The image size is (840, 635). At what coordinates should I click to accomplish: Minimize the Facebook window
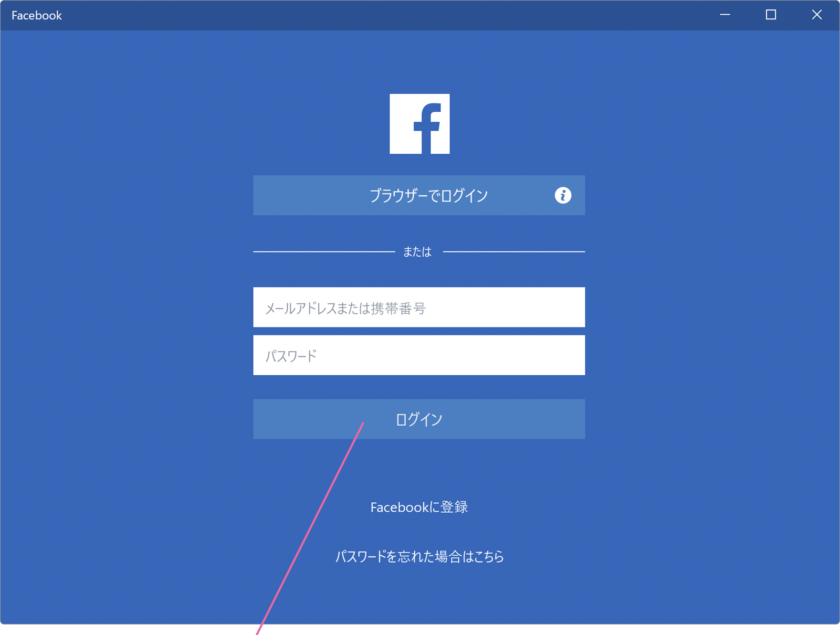[x=725, y=15]
